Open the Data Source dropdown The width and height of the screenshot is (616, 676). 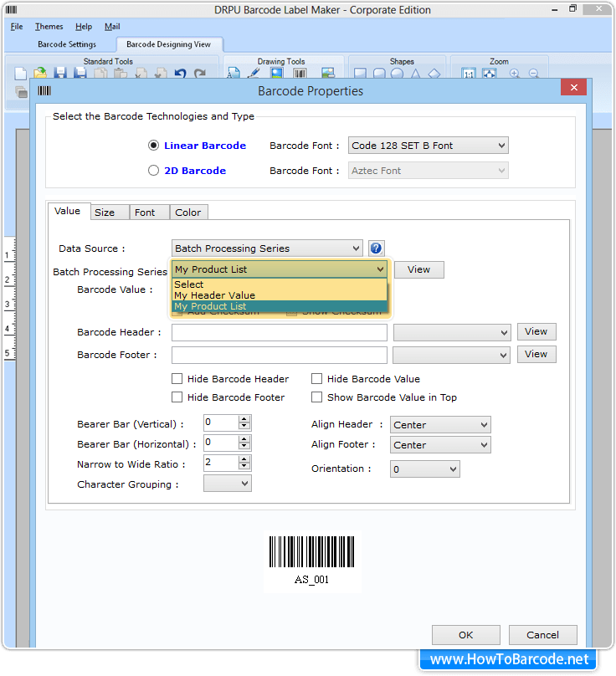267,248
